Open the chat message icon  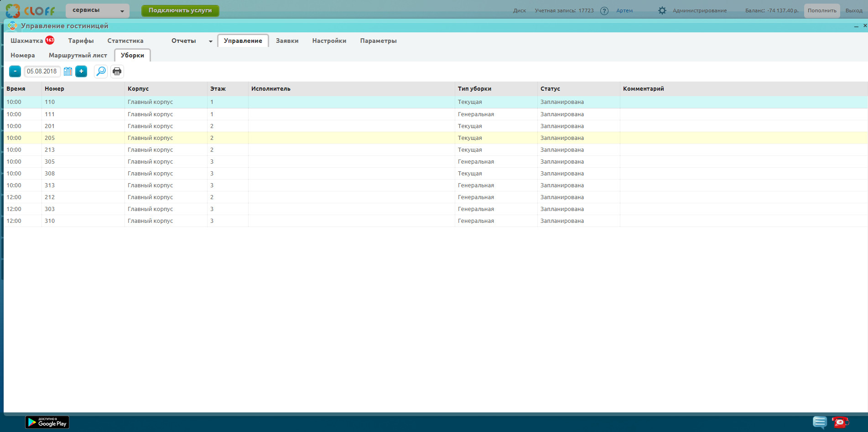(x=820, y=422)
